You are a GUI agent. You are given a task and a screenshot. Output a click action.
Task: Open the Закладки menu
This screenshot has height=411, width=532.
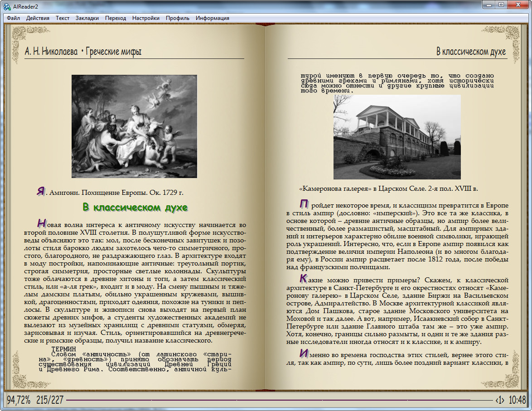(x=87, y=18)
